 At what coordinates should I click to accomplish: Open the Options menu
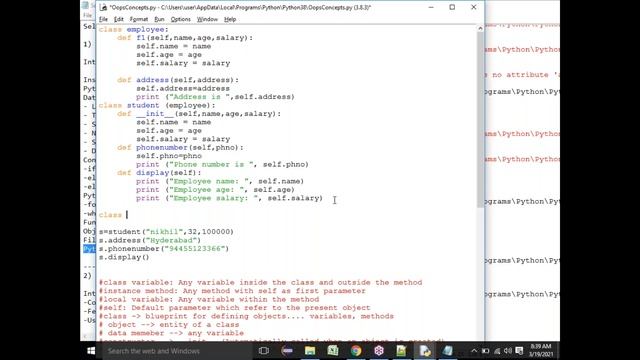[x=180, y=19]
